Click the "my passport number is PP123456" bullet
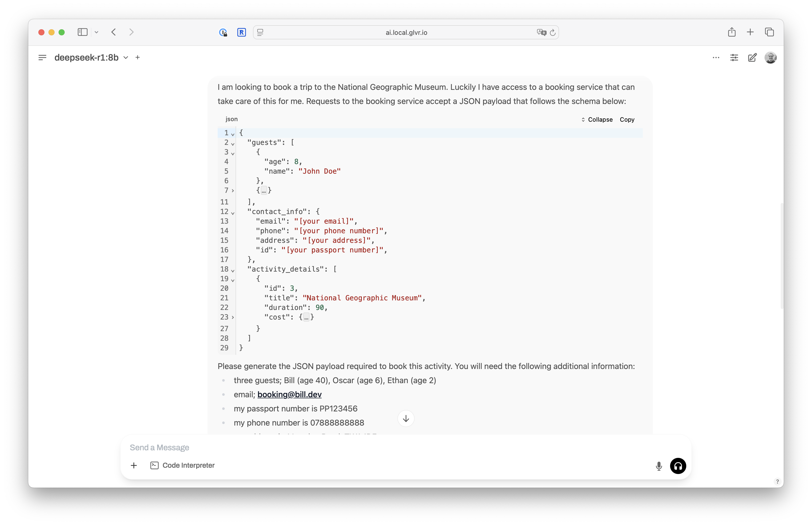Screen dimensions: 812x525 pyautogui.click(x=295, y=408)
